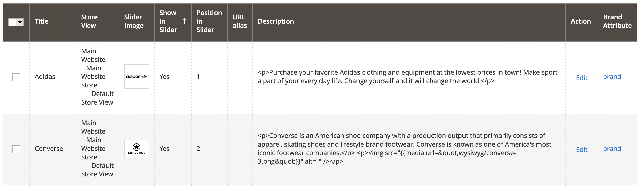This screenshot has height=187, width=644.
Task: Toggle the select-all checkbox in header
Action: coord(12,22)
